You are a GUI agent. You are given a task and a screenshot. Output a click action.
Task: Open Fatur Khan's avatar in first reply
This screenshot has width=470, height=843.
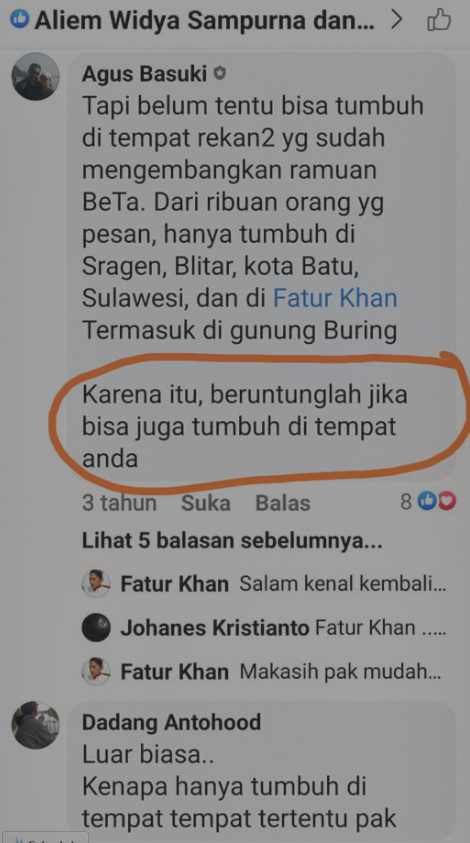tap(96, 584)
